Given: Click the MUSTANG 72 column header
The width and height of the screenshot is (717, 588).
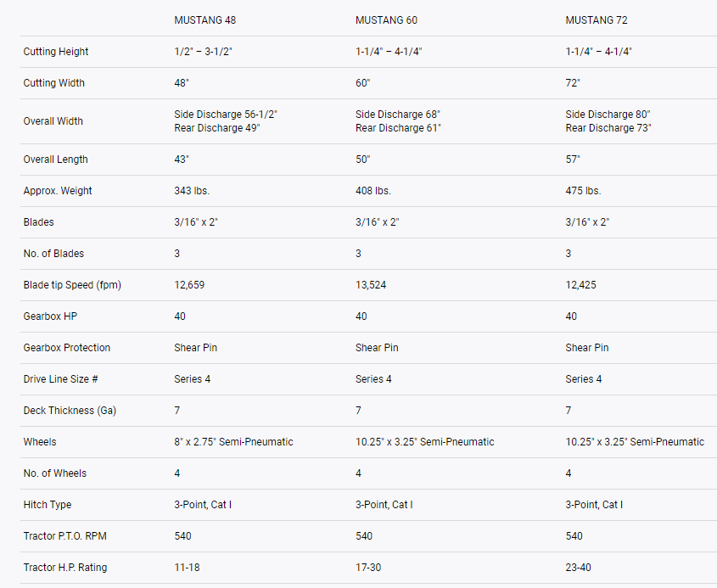Looking at the screenshot, I should pos(597,20).
